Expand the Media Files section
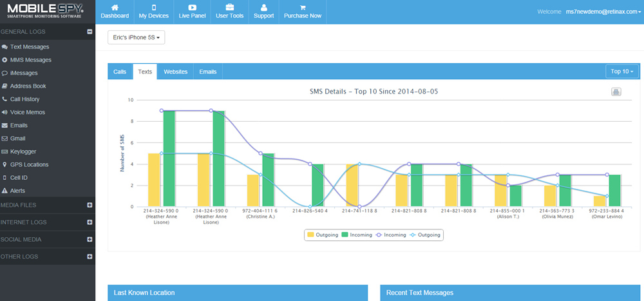The image size is (644, 301). click(90, 205)
